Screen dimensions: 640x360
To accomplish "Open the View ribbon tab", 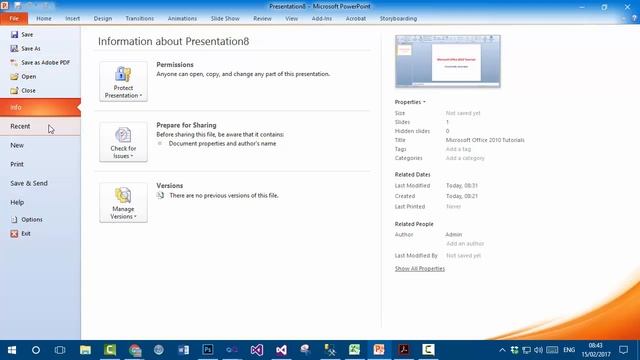I will [x=291, y=19].
